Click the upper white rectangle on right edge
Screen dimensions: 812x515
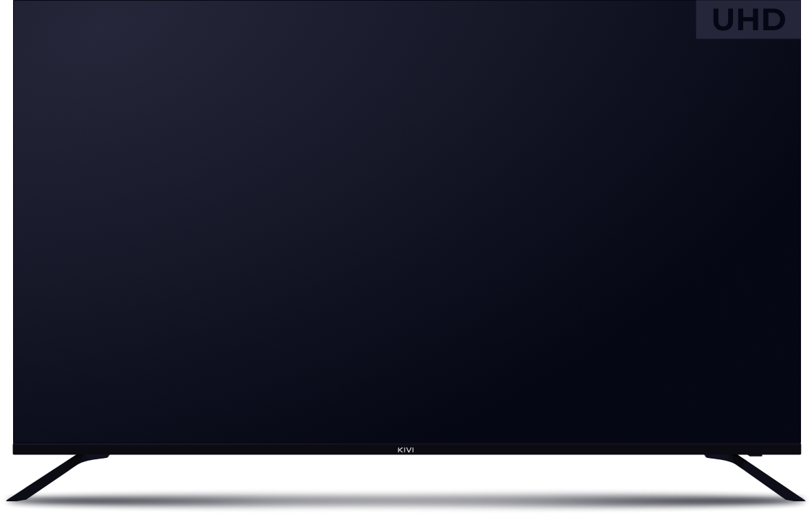tap(806, 63)
